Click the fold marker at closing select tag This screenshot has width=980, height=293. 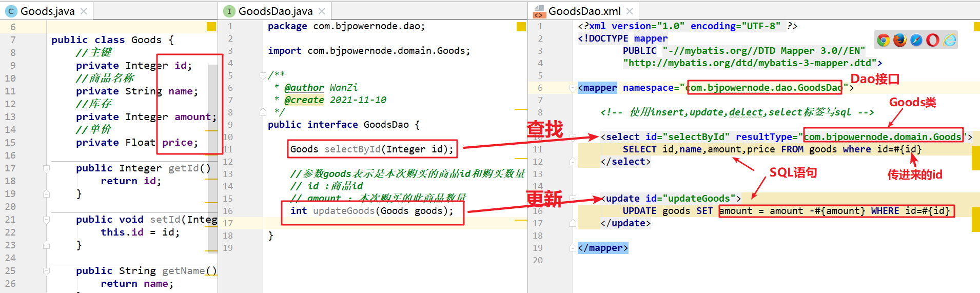point(573,162)
